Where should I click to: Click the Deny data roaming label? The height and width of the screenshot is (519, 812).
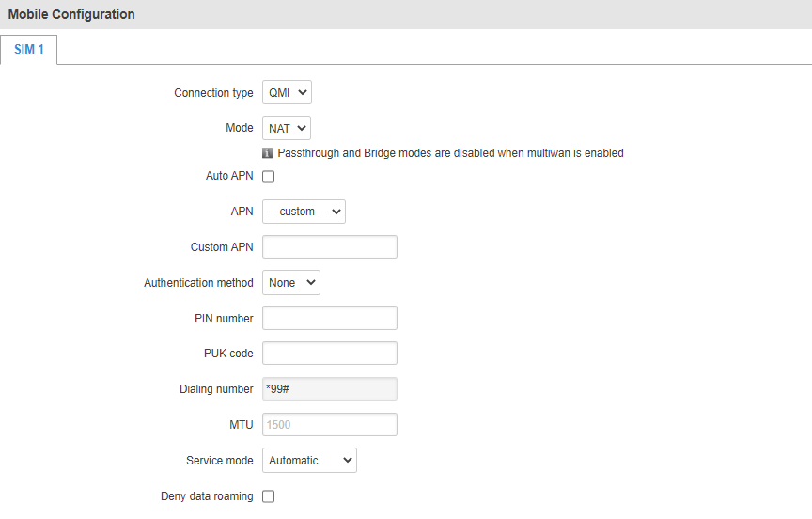[207, 496]
